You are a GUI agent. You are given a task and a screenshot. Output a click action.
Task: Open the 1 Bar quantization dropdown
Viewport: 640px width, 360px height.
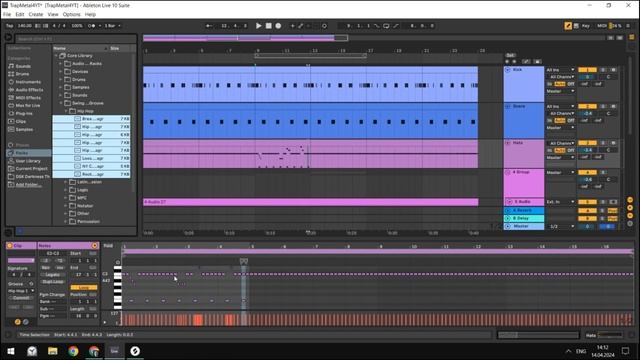coord(112,26)
